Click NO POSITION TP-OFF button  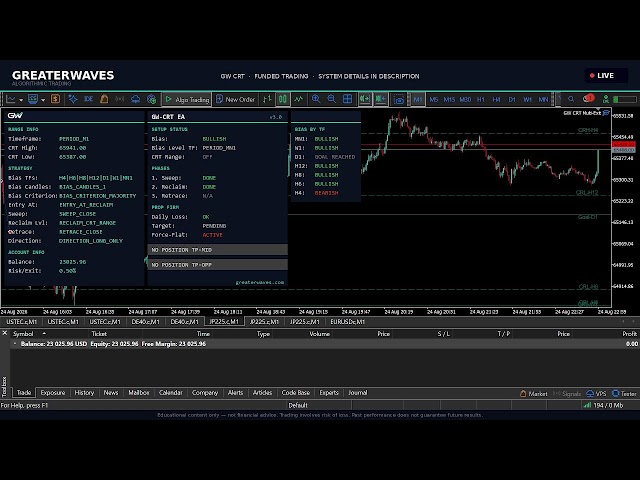click(x=218, y=265)
